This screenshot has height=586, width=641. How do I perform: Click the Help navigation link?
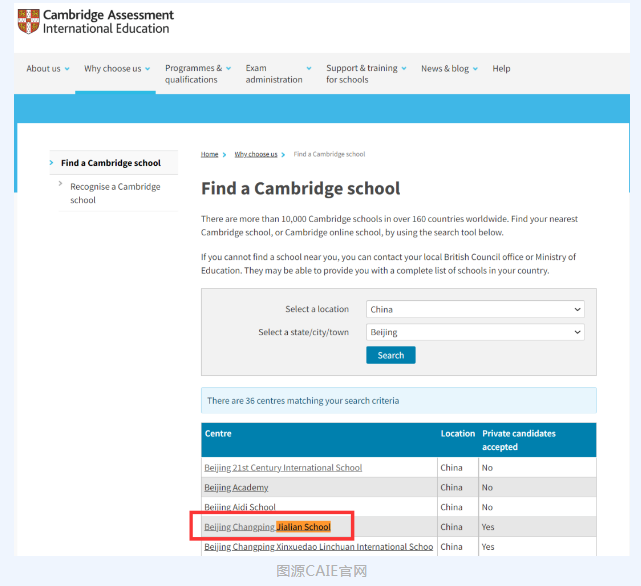point(501,69)
